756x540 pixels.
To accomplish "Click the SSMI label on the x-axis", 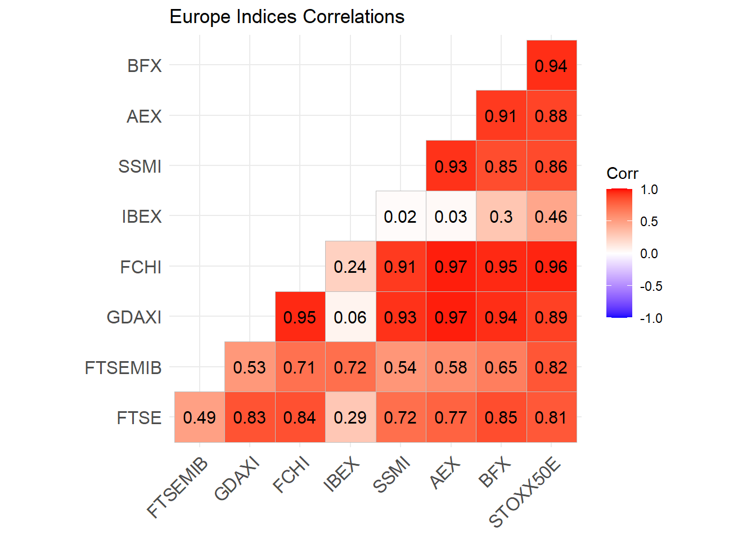I will tap(392, 475).
